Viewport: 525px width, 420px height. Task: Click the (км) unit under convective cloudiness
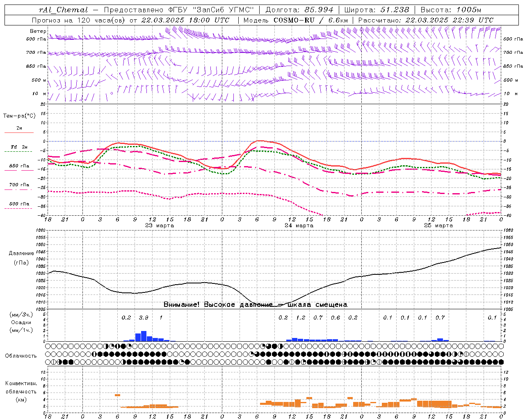point(21,399)
